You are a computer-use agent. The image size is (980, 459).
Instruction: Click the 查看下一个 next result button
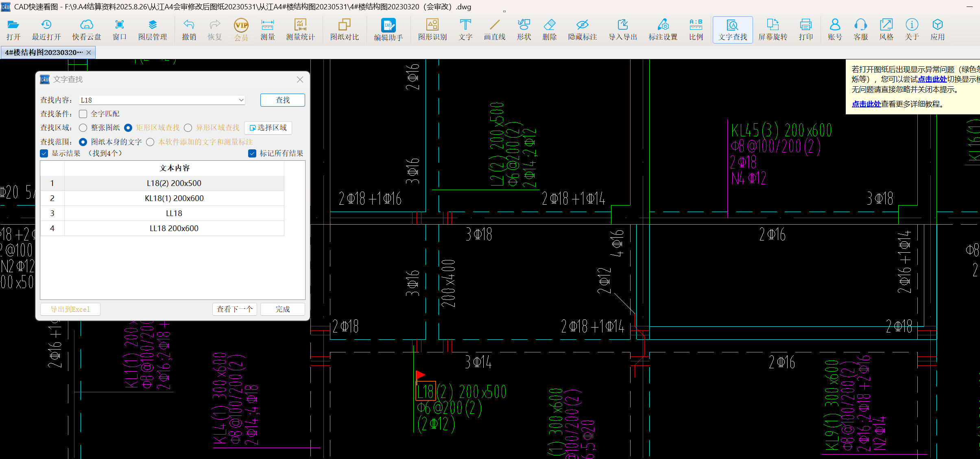click(234, 309)
